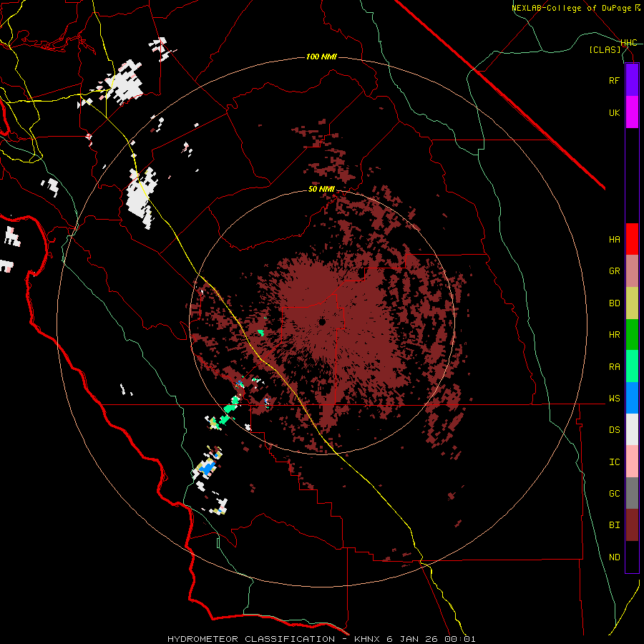
Task: Select the GR legend color block
Action: [632, 271]
